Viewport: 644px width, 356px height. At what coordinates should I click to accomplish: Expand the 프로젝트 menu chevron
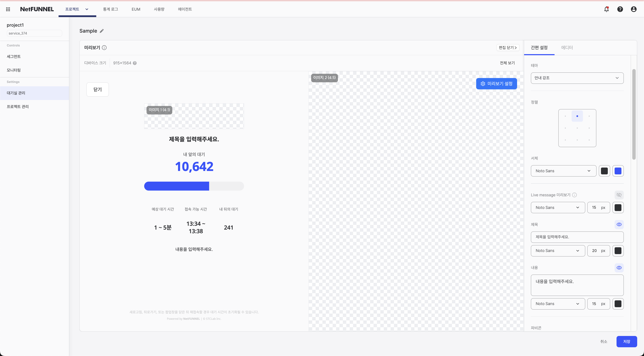click(87, 9)
